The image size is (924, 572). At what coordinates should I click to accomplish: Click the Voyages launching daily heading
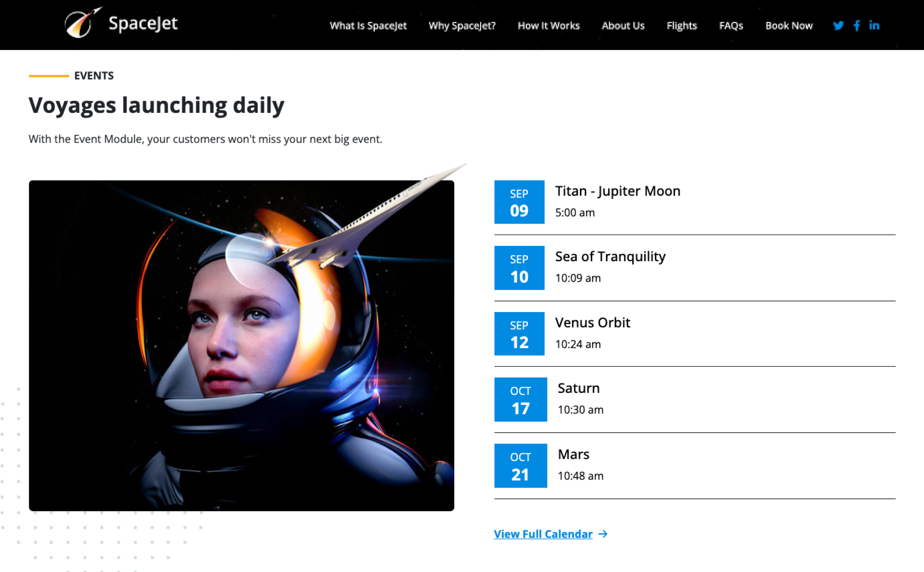[156, 106]
